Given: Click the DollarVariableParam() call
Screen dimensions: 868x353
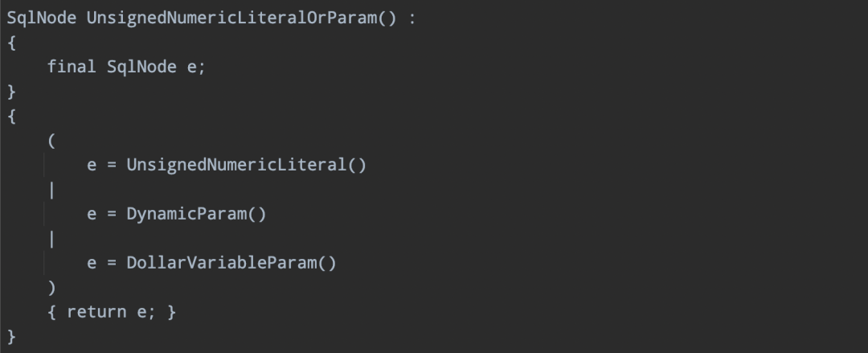Looking at the screenshot, I should click(231, 262).
